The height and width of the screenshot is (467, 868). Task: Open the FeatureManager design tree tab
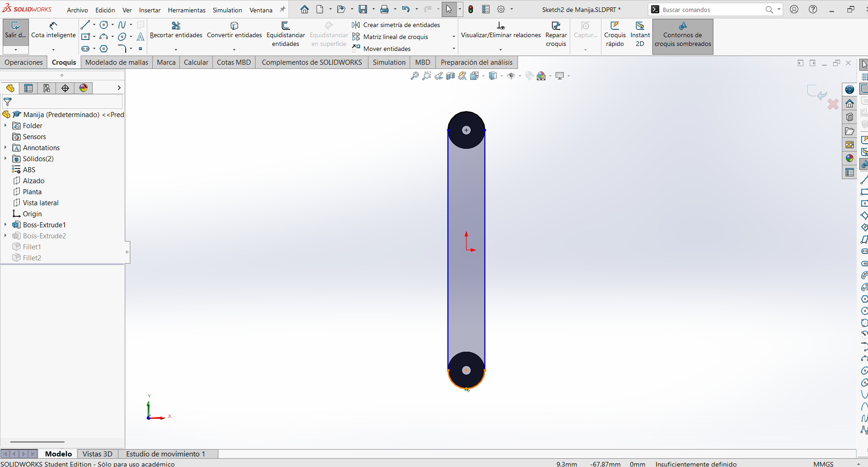10,88
